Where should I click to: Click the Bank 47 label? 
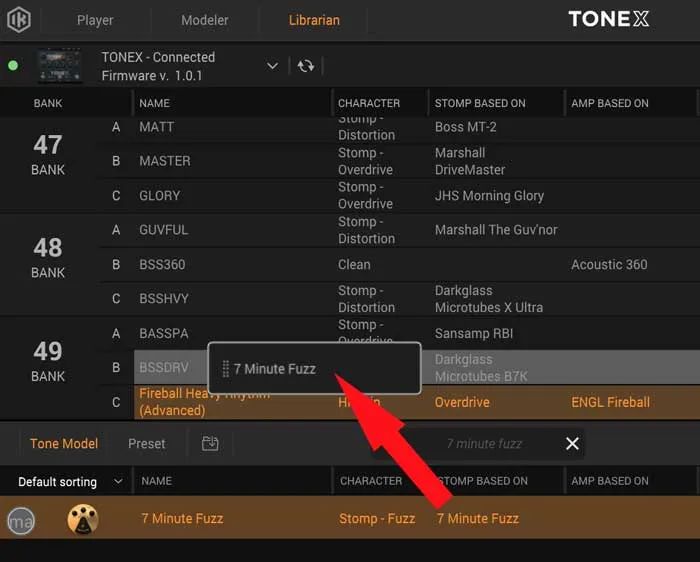point(48,154)
